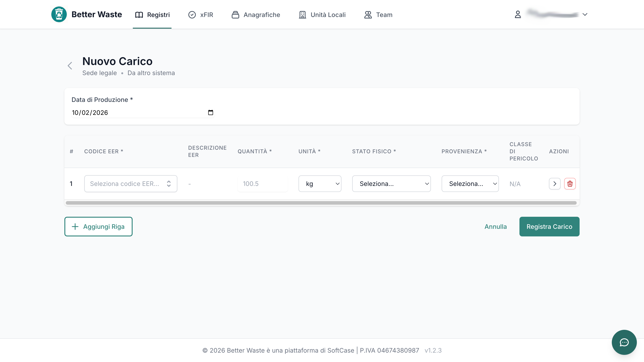Click the Annulla link
This screenshot has width=644, height=362.
(x=496, y=227)
